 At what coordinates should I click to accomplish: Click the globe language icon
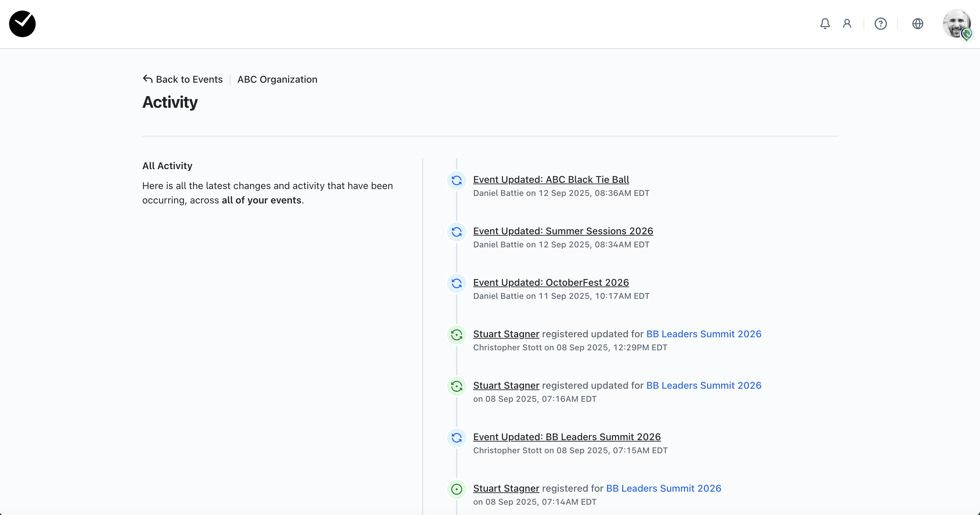(x=918, y=24)
